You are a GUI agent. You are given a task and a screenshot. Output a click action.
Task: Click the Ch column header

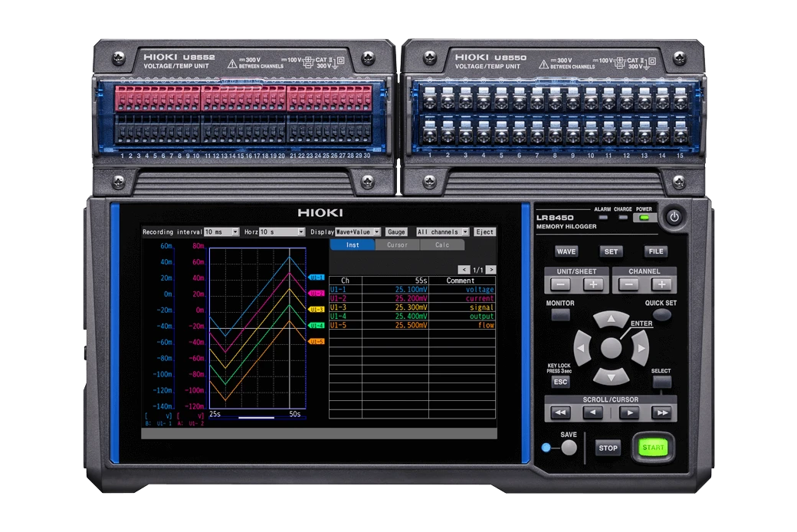(x=345, y=281)
